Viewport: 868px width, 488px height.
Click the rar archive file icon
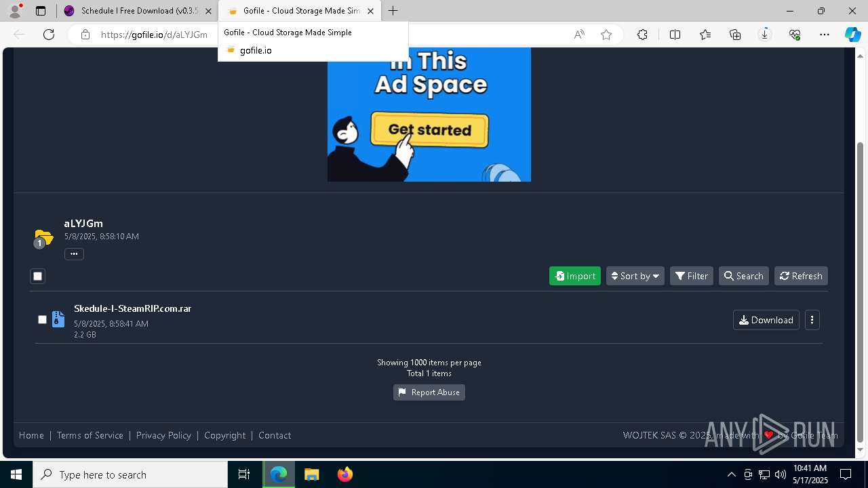coord(58,319)
